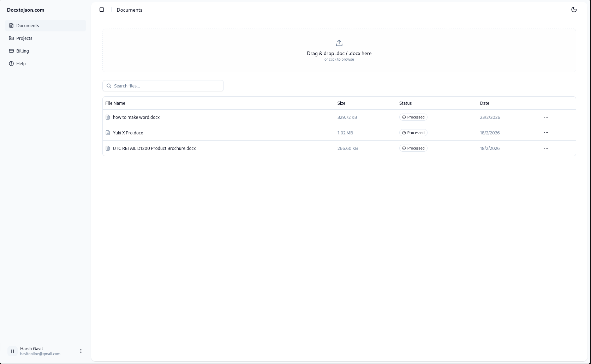Click the file icon beside 'Yuki X Pro.docx'
Viewport: 591px width, 364px height.
point(108,133)
